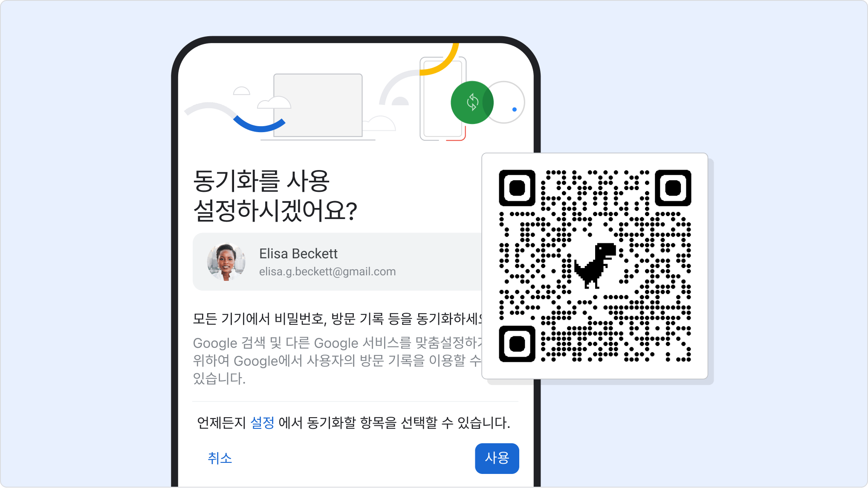Click the QR code bottom-left finder square
Screen dimensions: 868x488
517,344
